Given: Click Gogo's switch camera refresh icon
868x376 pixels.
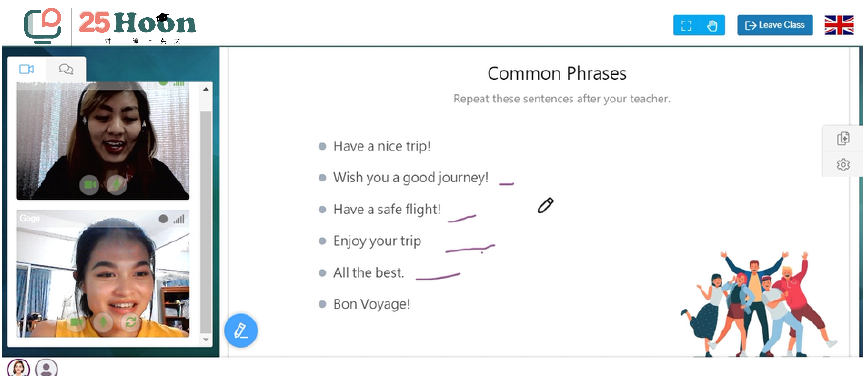Looking at the screenshot, I should tap(130, 322).
